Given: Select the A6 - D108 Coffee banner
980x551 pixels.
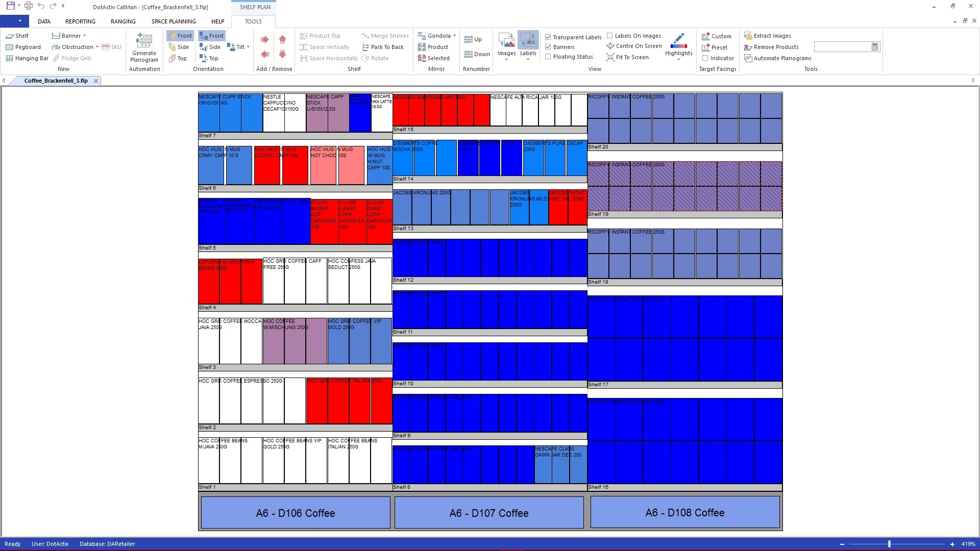Looking at the screenshot, I should point(685,512).
